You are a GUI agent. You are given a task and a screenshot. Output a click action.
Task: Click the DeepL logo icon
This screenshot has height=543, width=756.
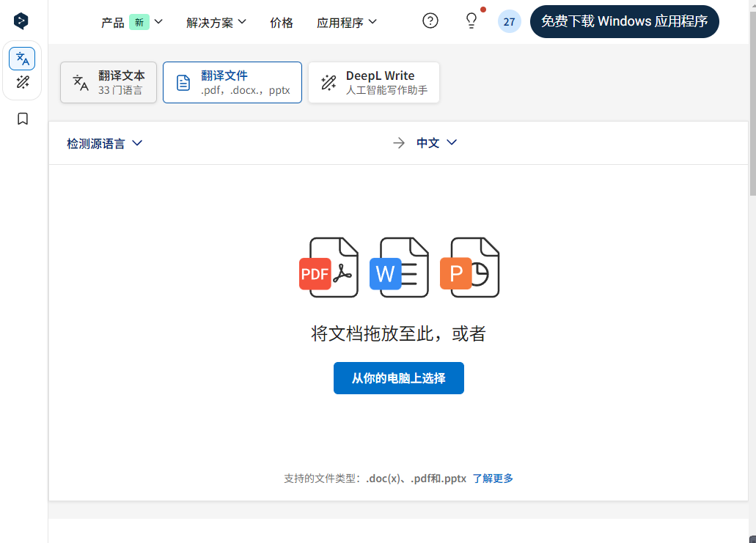coord(21,21)
